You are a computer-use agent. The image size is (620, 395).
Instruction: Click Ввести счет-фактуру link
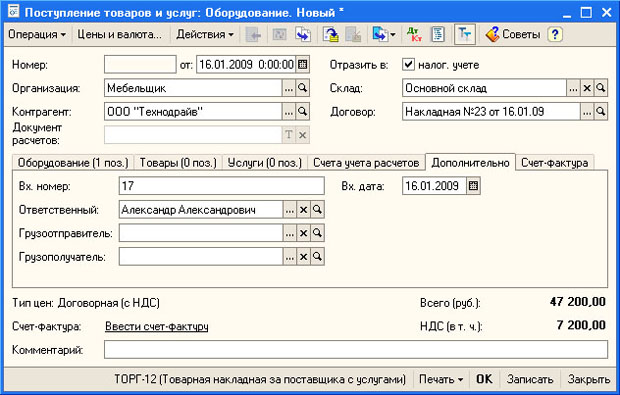(x=157, y=326)
